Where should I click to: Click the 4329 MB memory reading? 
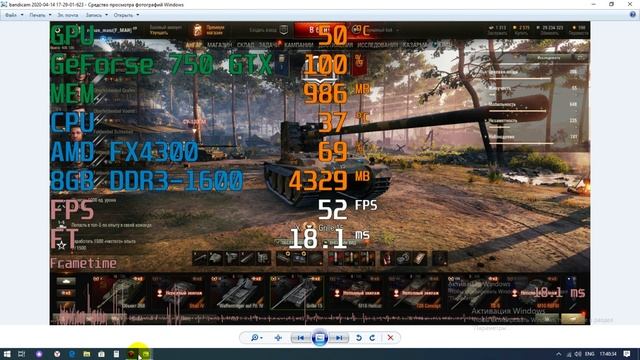pos(329,180)
